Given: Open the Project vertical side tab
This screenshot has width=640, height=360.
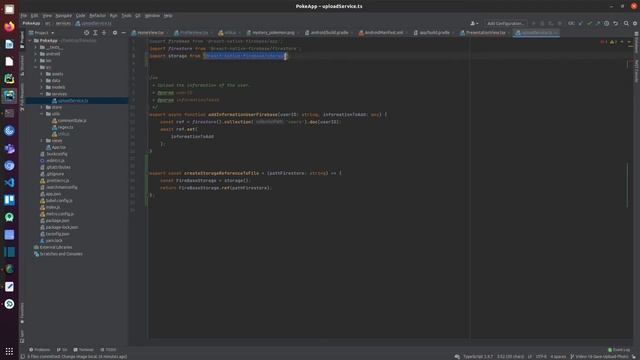Looking at the screenshot, I should coord(22,40).
